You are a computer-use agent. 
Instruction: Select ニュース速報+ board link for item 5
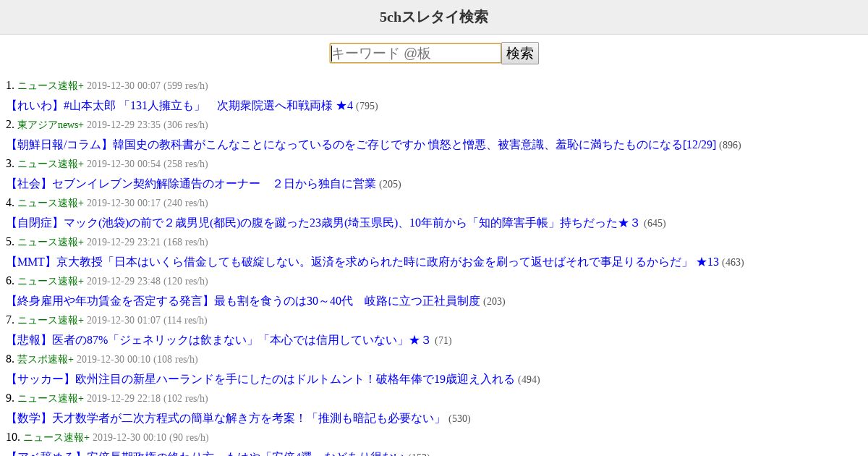[51, 242]
